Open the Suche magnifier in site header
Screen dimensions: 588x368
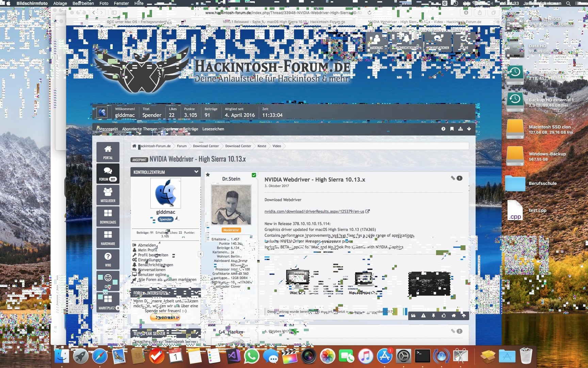click(x=464, y=42)
